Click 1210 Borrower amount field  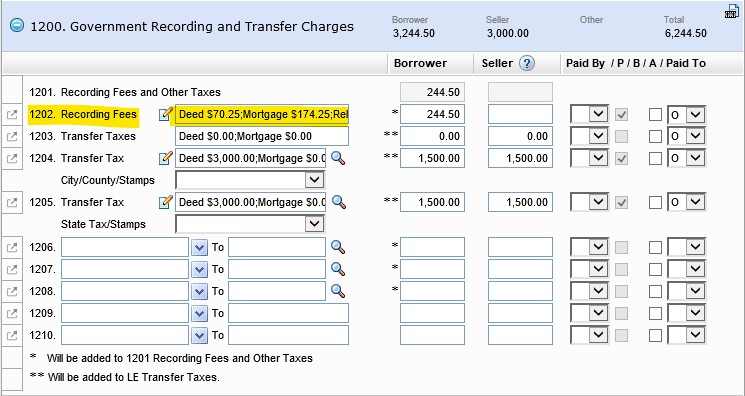pyautogui.click(x=432, y=335)
